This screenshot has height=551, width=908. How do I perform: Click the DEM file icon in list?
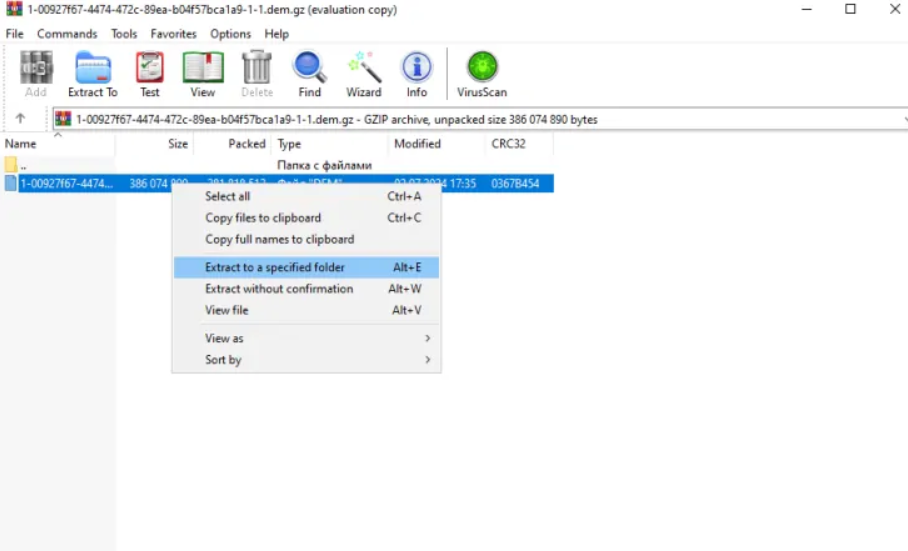10,183
